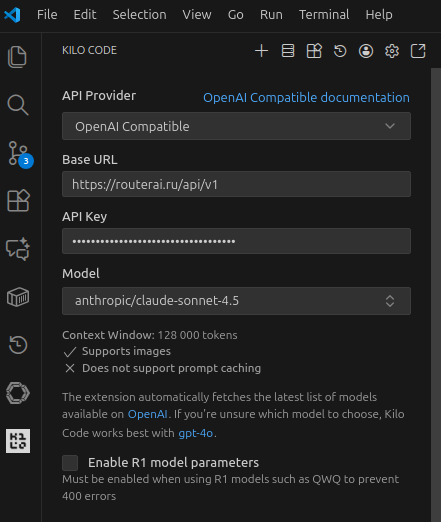The image size is (441, 522).
Task: Click into the API Key input field
Action: click(236, 241)
